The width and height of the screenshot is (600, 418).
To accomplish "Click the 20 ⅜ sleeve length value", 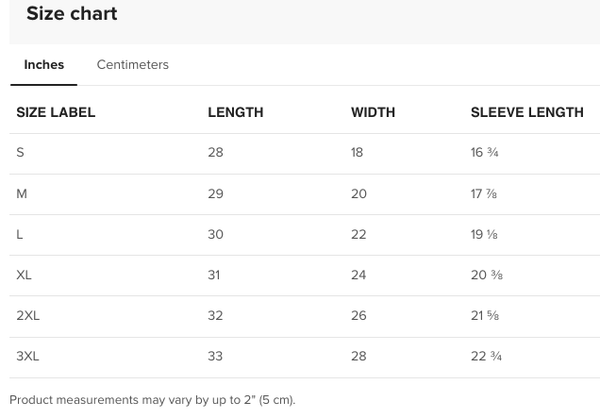I will point(487,275).
